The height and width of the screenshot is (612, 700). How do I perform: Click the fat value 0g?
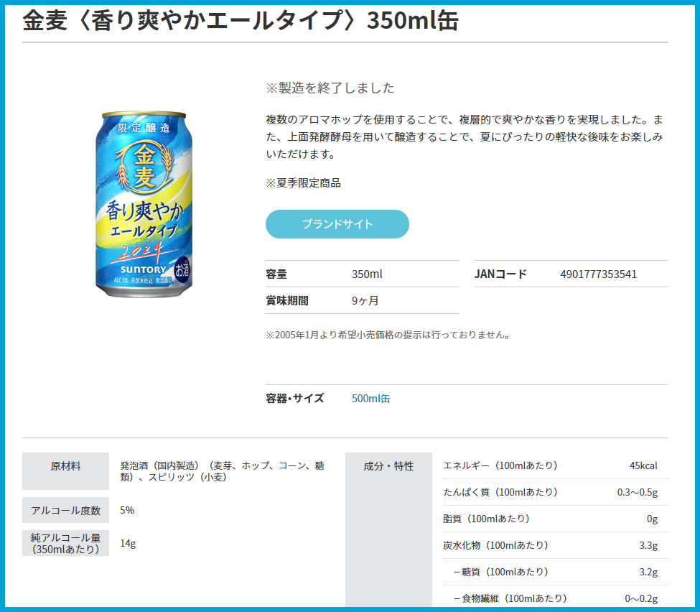tap(652, 519)
